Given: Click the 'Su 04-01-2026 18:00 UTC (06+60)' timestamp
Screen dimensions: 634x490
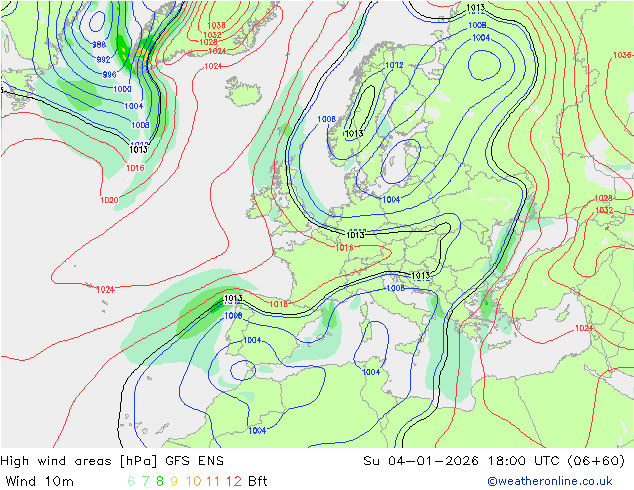Looking at the screenshot, I should [494, 461].
